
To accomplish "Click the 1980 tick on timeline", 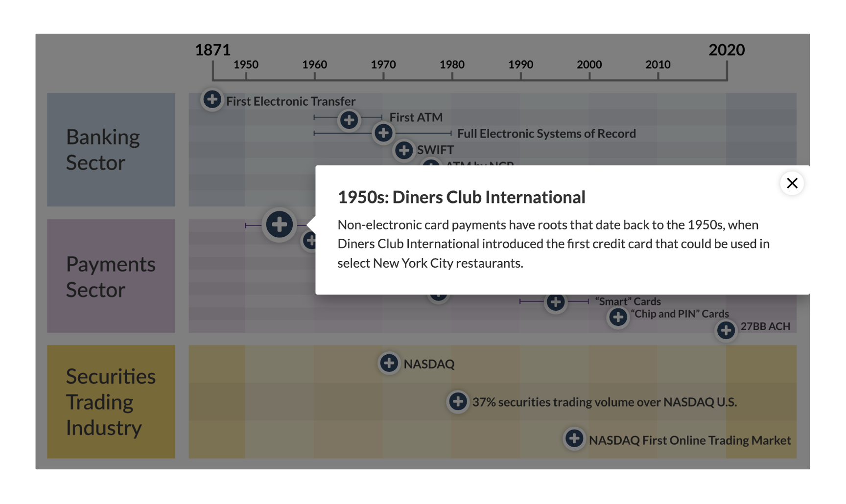I will tap(452, 65).
